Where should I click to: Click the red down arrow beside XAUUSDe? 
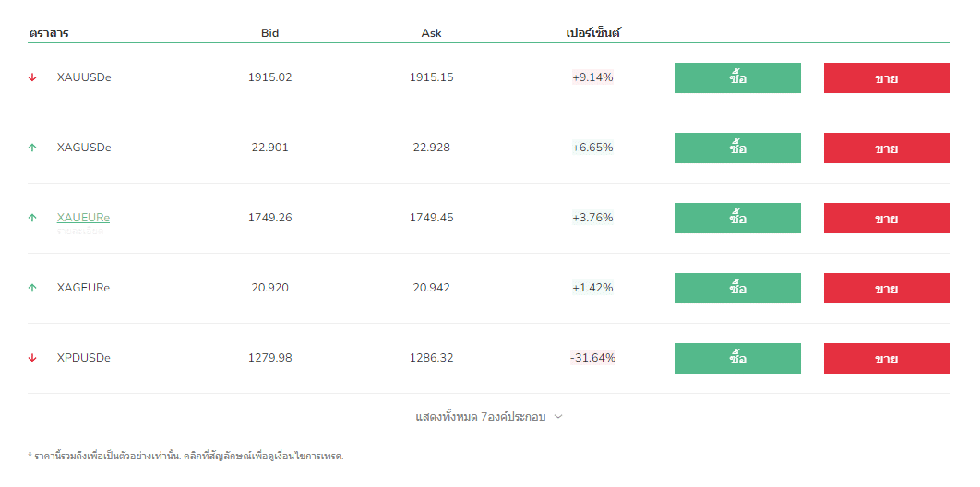tap(32, 77)
